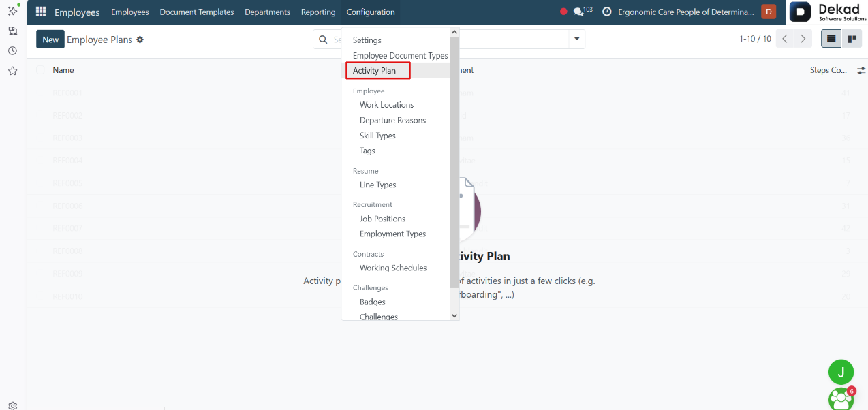Screen dimensions: 868x410
Task: Tick the select-all checkbox beside Name header
Action: [x=41, y=70]
